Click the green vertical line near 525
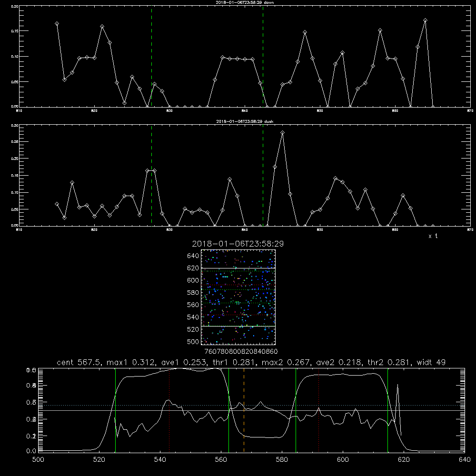Screen dimensions: 476x476 pos(115,410)
